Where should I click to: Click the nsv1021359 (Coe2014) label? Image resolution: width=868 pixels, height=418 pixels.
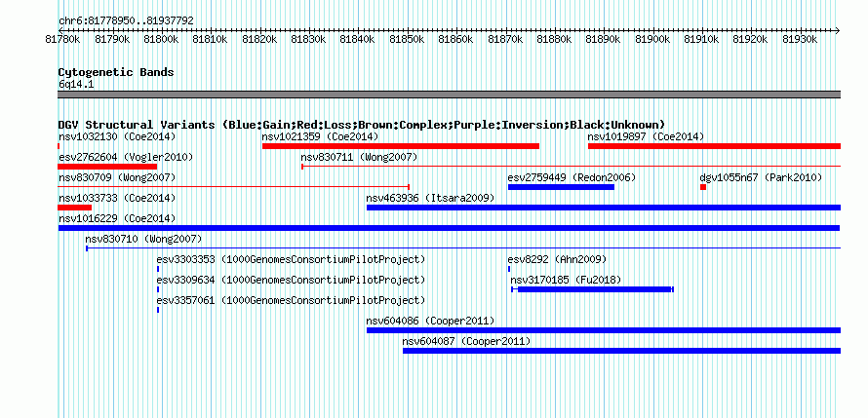pos(321,136)
